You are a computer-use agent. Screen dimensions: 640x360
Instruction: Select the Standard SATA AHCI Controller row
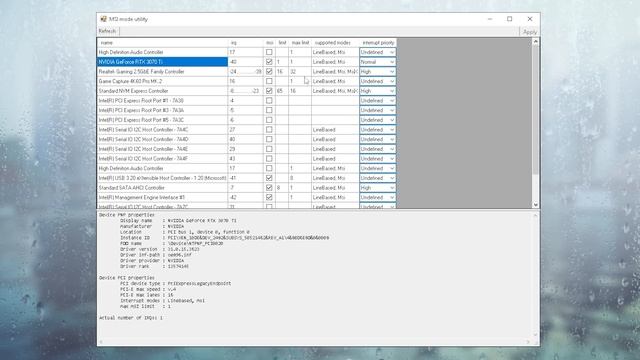click(162, 188)
